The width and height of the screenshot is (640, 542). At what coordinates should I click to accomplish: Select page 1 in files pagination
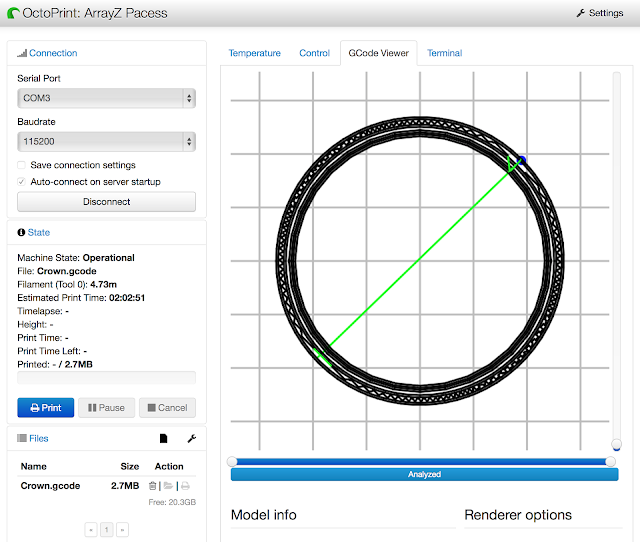[107, 530]
